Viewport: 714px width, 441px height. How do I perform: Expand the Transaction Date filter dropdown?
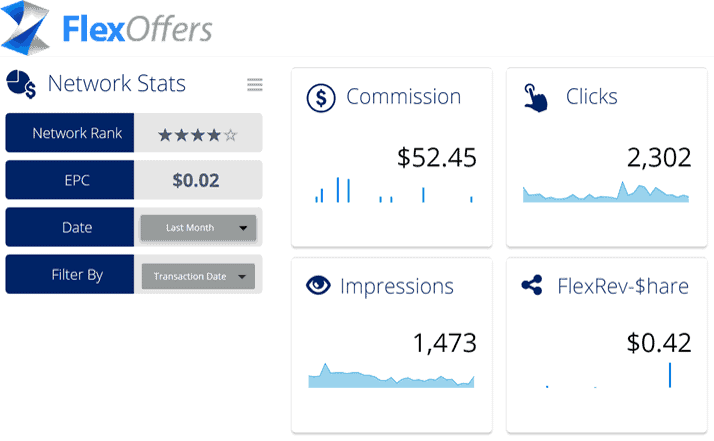(197, 276)
